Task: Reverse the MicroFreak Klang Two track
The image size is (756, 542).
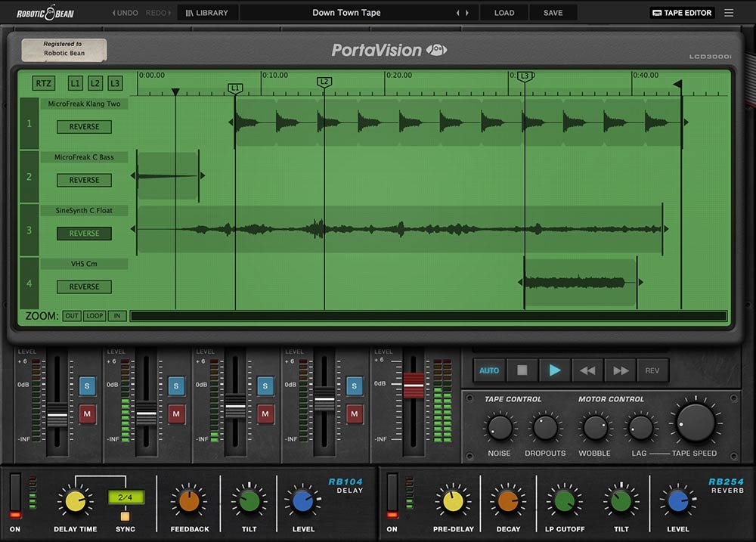Action: 83,126
